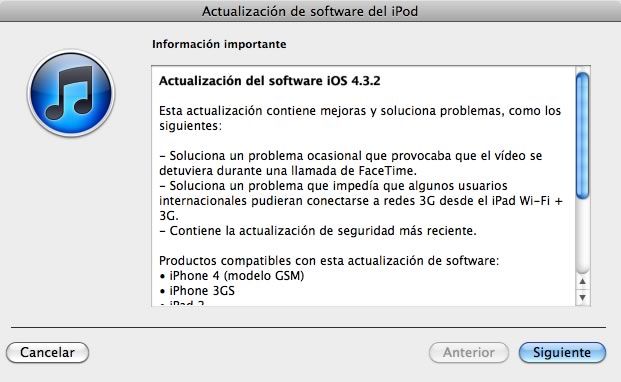Image resolution: width=621 pixels, height=382 pixels.
Task: Click the 'Productos compatibles' line
Action: [x=329, y=261]
